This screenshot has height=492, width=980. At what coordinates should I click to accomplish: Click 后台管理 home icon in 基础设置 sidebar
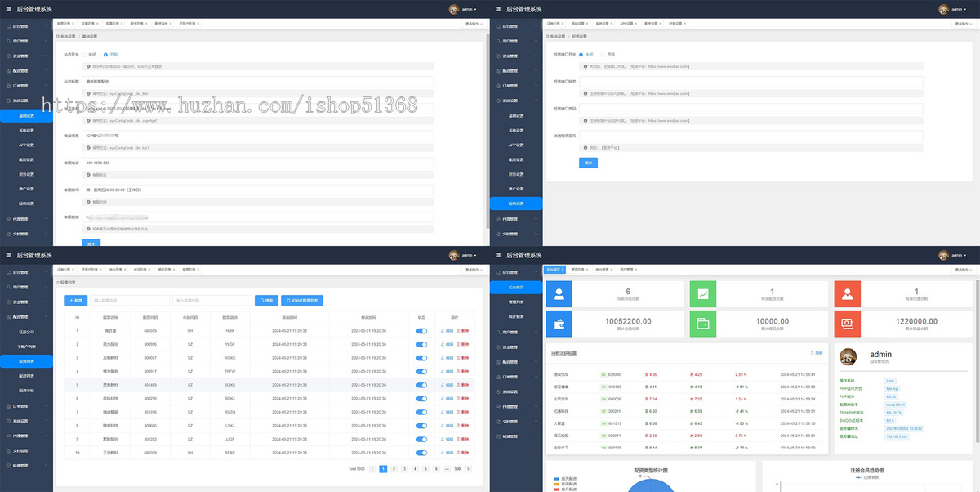coord(8,26)
